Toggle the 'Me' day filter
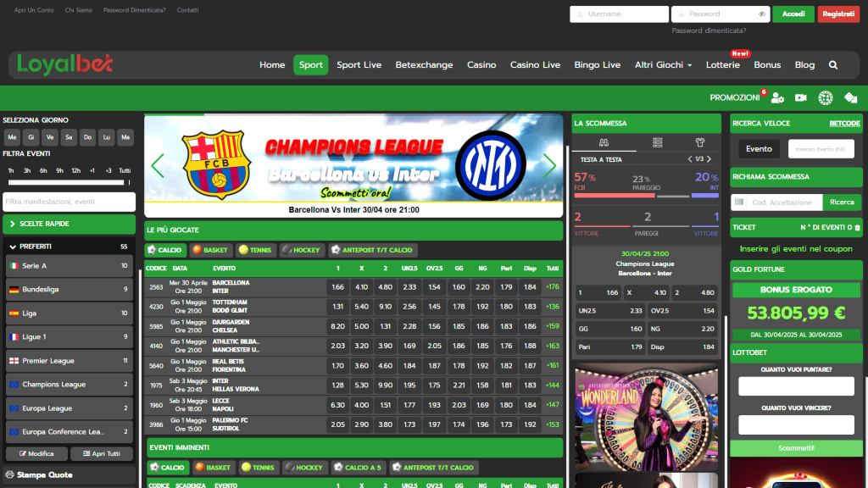Image resolution: width=868 pixels, height=488 pixels. (x=12, y=136)
